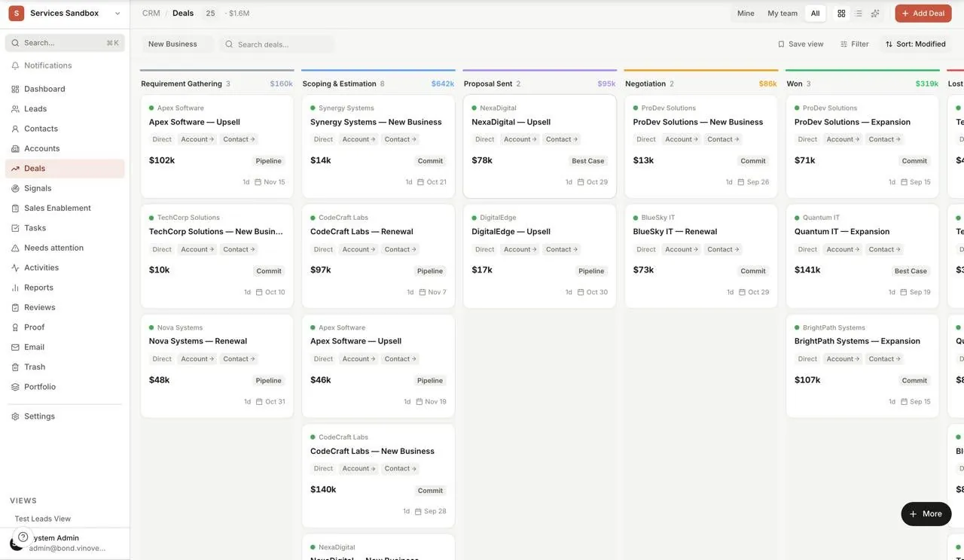This screenshot has width=964, height=560.
Task: Open Account link on Nova Systems — Renewal card
Action: [x=197, y=359]
